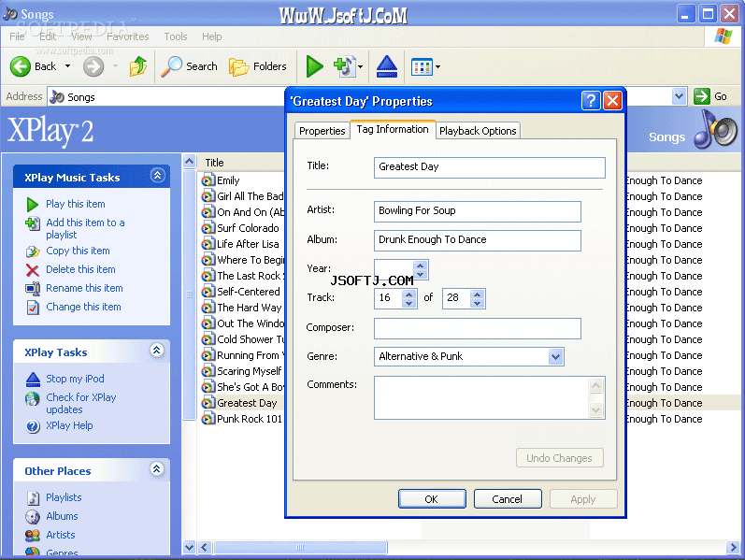This screenshot has width=745, height=560.
Task: Eject iPod using blue toolbar eject icon
Action: (x=387, y=66)
